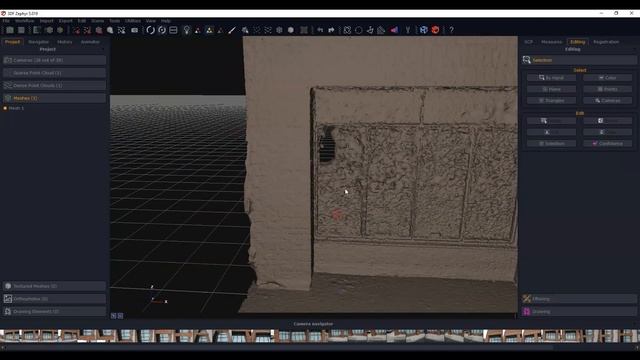Click the Cameras select button
Viewport: 640px width, 360px height.
(607, 100)
